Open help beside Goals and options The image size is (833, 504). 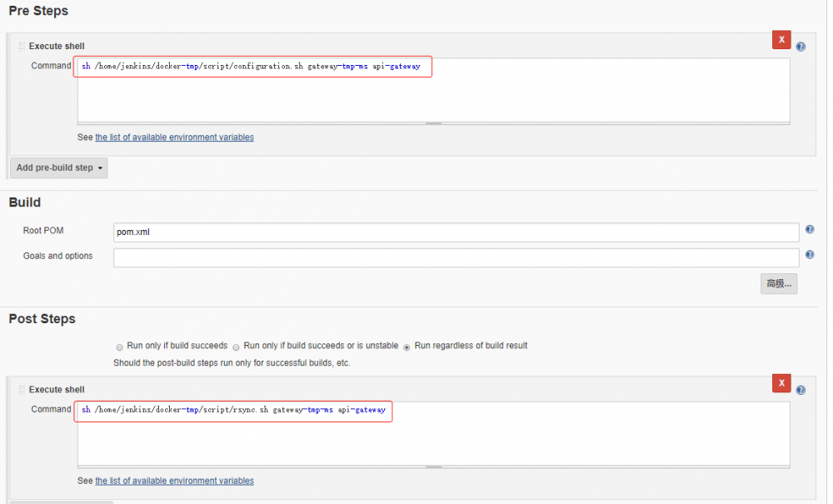pyautogui.click(x=809, y=255)
